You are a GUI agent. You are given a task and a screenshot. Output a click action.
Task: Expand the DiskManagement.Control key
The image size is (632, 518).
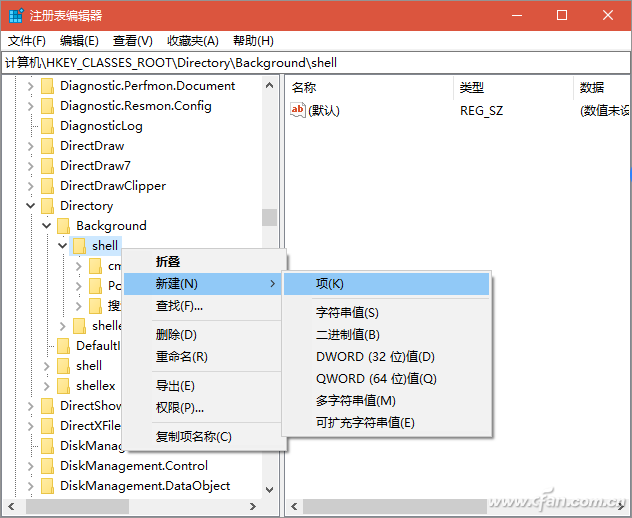coord(31,466)
